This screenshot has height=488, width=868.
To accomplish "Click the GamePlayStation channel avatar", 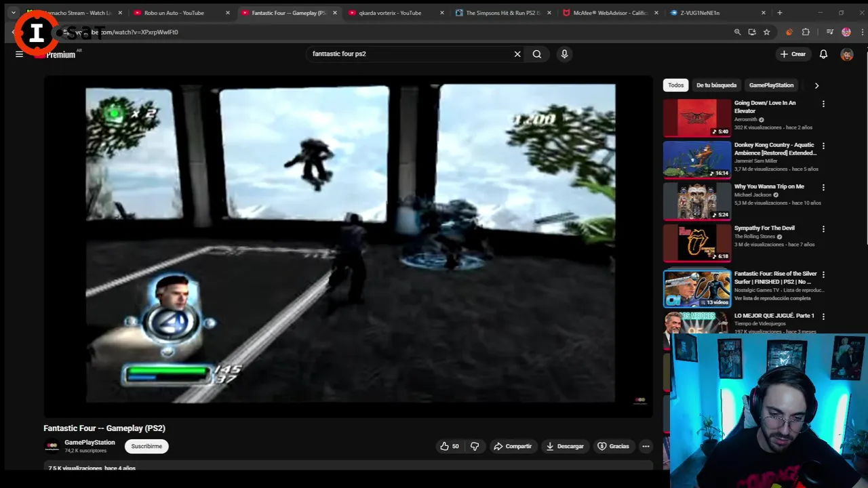I will pos(52,446).
